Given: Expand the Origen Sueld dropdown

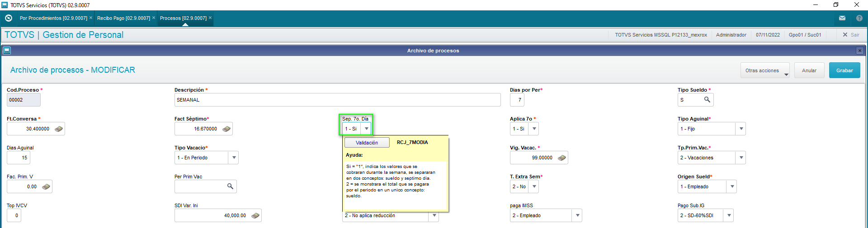Looking at the screenshot, I should pos(732,186).
